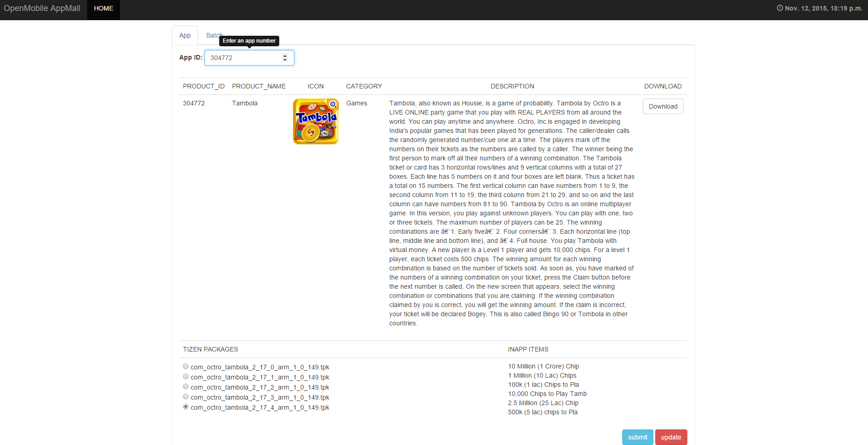Select package com_octro_tambola_2_17_1 radio button

[x=186, y=377]
